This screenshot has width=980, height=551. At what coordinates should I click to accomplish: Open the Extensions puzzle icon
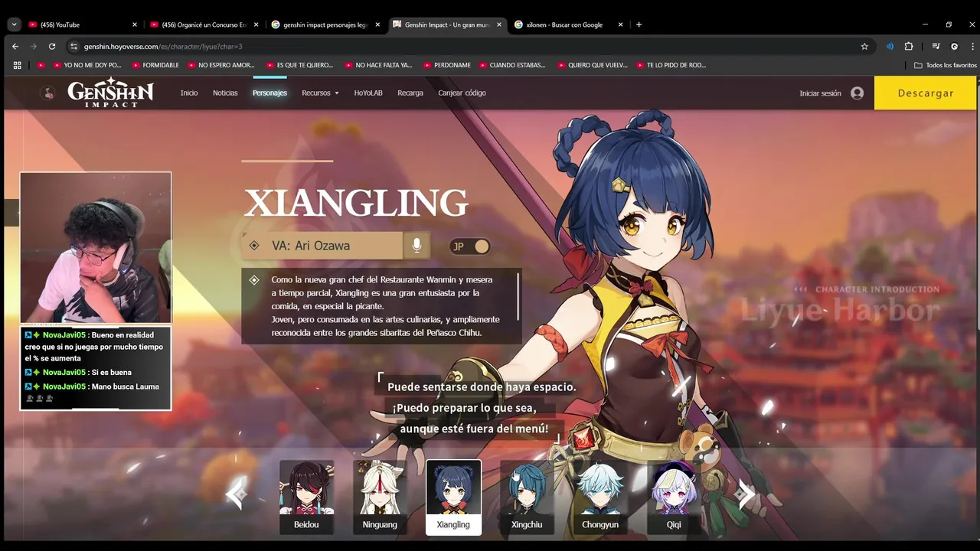click(909, 46)
